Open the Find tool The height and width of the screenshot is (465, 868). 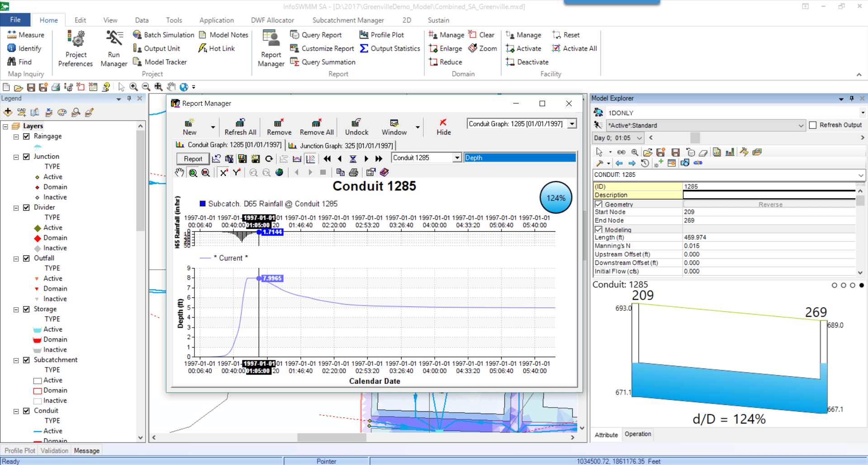pyautogui.click(x=19, y=62)
